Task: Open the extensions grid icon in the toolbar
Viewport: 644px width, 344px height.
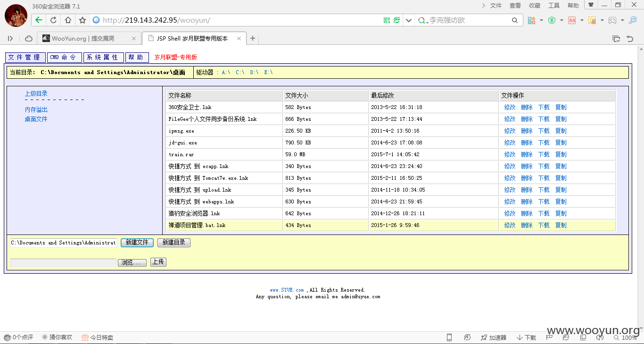Action: tap(531, 20)
